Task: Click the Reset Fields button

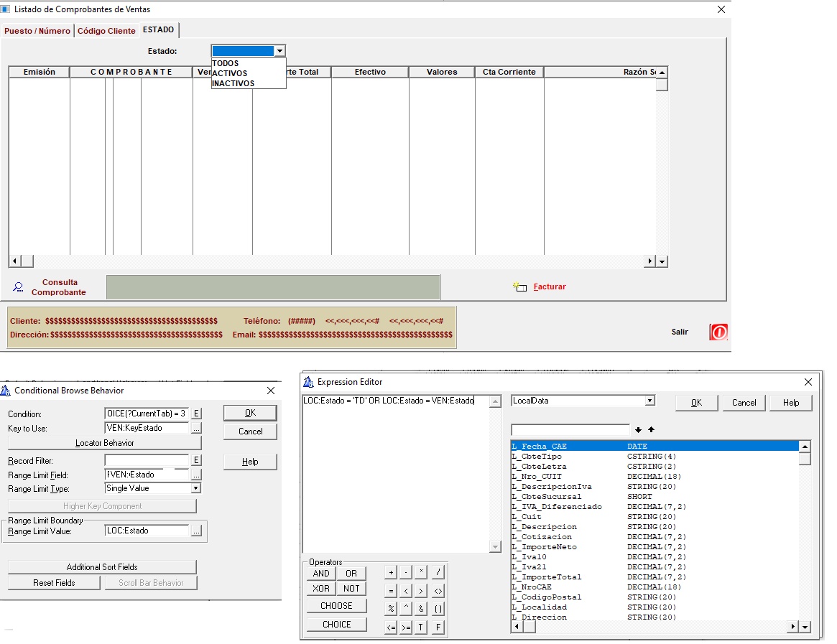Action: (x=54, y=583)
